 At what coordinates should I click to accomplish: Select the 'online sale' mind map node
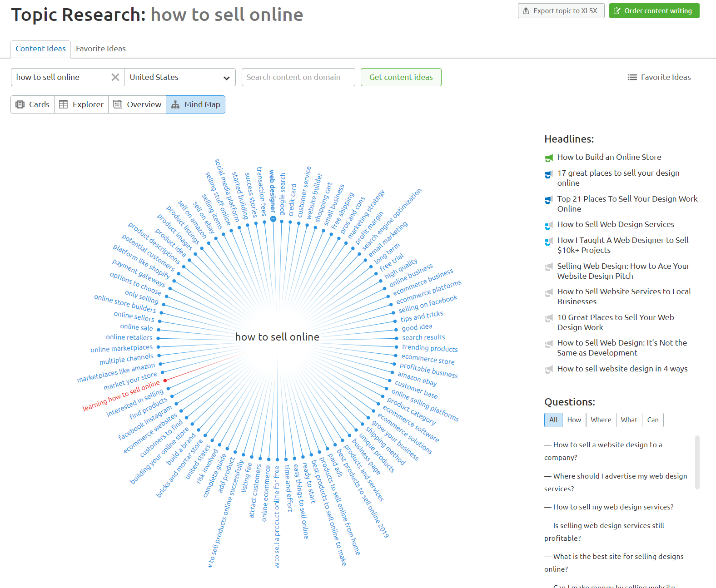coord(136,327)
